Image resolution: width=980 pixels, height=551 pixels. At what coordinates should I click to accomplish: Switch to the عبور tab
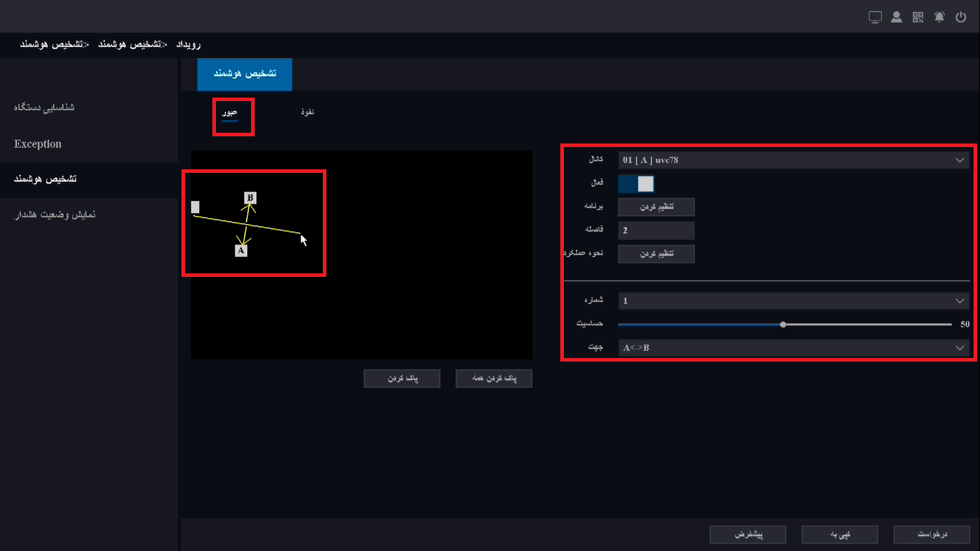(230, 113)
